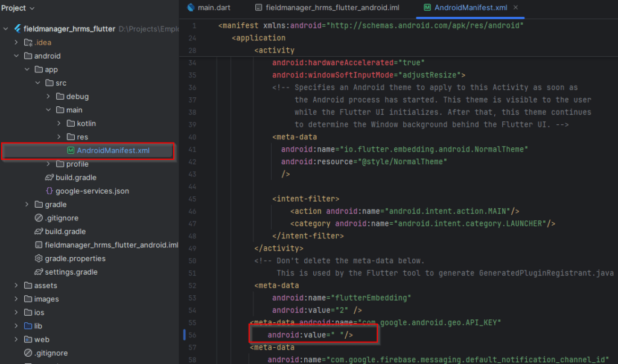Click the com.google.android.geo.API_KEY name
Image resolution: width=618 pixels, height=364 pixels.
430,322
